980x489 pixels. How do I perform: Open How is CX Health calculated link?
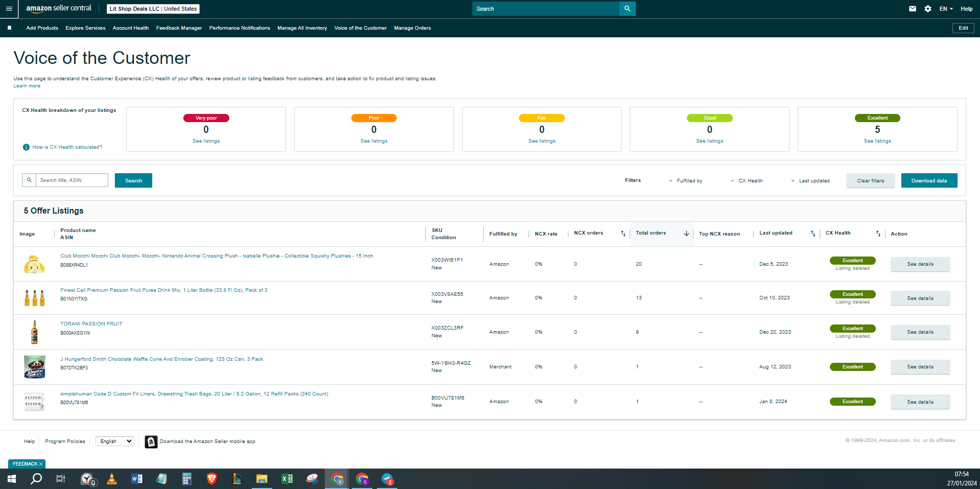[67, 147]
